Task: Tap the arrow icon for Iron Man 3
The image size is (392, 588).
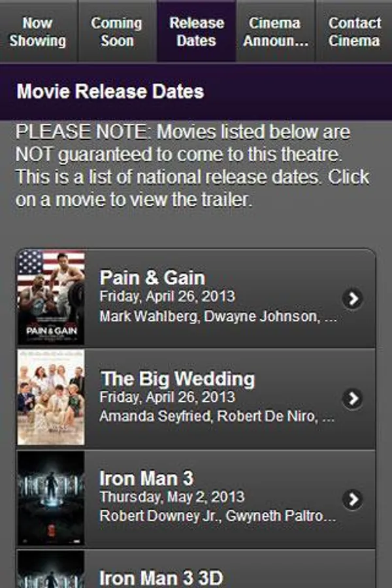Action: tap(353, 499)
